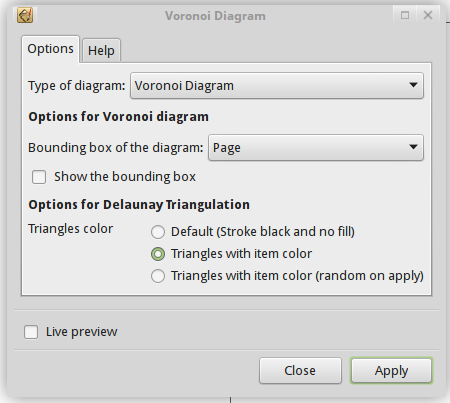This screenshot has height=403, width=450.
Task: Click the Close button
Action: click(300, 371)
